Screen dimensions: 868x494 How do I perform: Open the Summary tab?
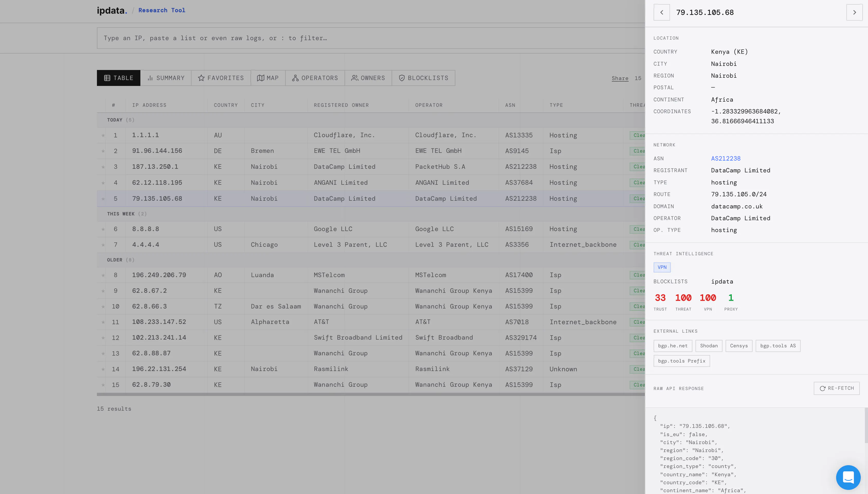pyautogui.click(x=166, y=78)
